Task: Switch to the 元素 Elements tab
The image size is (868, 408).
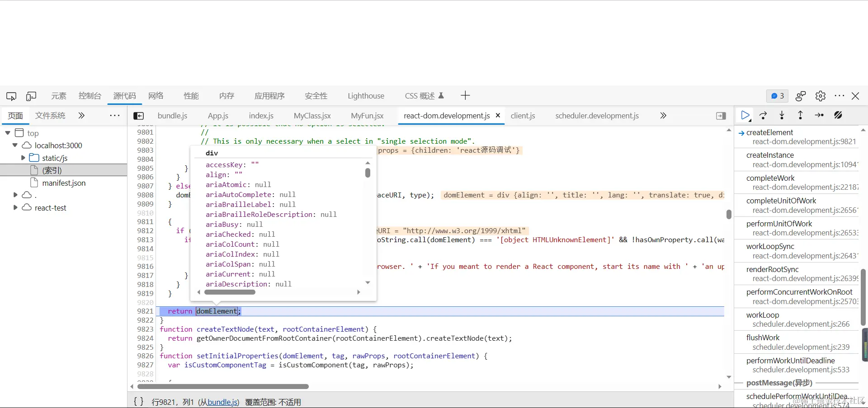Action: tap(59, 96)
